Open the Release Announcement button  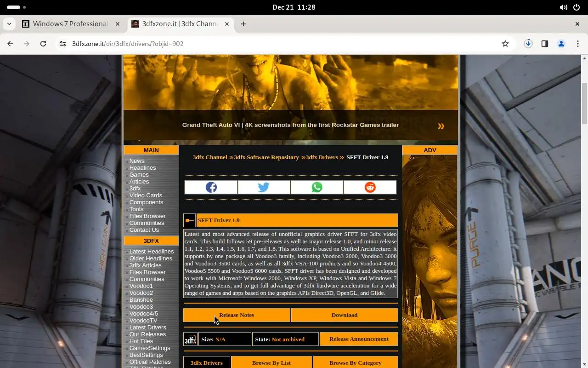(x=359, y=339)
